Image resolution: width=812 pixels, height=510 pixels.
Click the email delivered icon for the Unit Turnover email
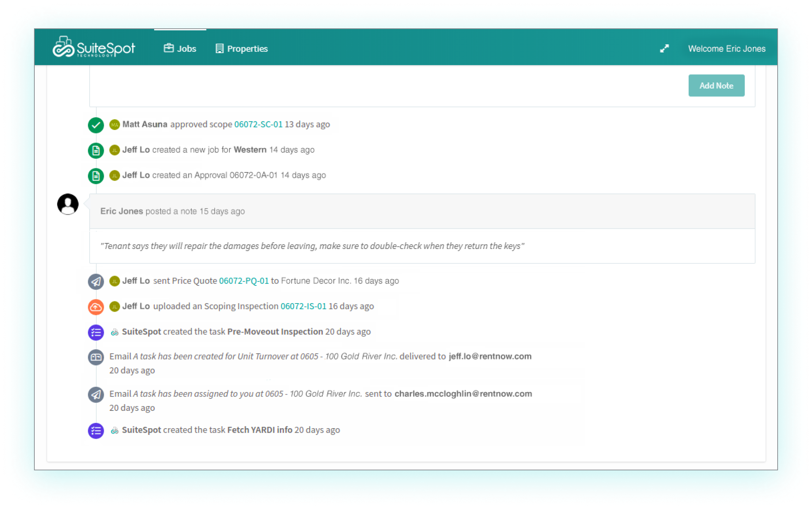coord(95,358)
